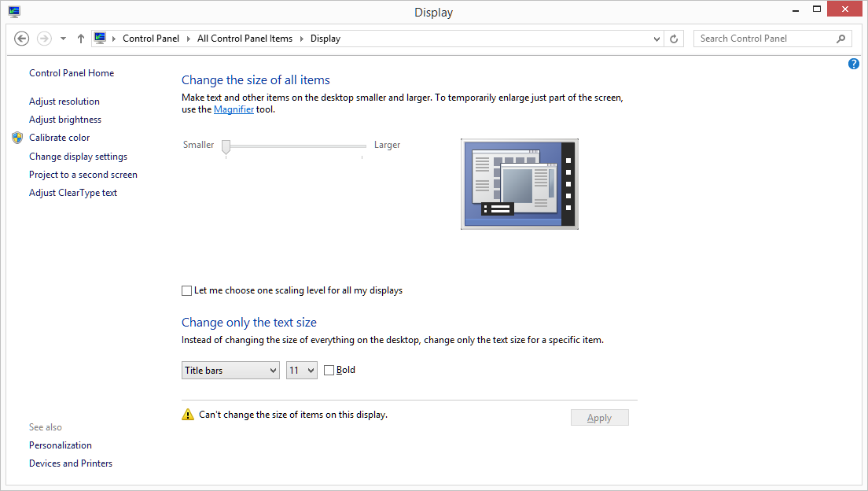Enable one scaling level for all displays
The image size is (868, 491).
pyautogui.click(x=187, y=291)
